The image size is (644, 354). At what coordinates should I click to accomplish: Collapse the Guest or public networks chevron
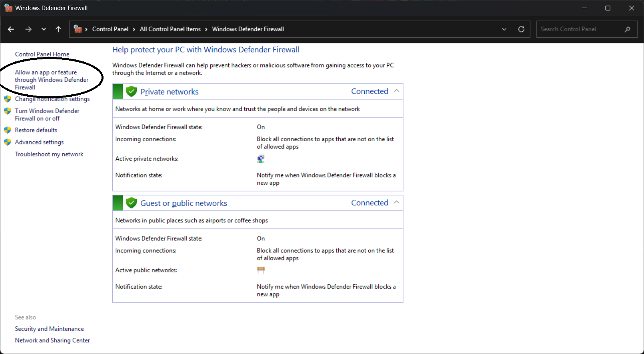tap(396, 203)
